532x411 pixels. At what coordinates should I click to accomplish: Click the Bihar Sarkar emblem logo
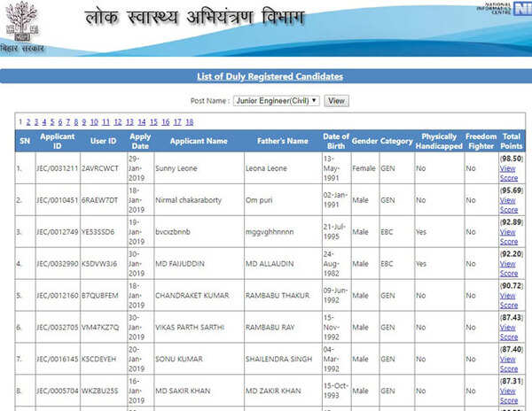20,24
